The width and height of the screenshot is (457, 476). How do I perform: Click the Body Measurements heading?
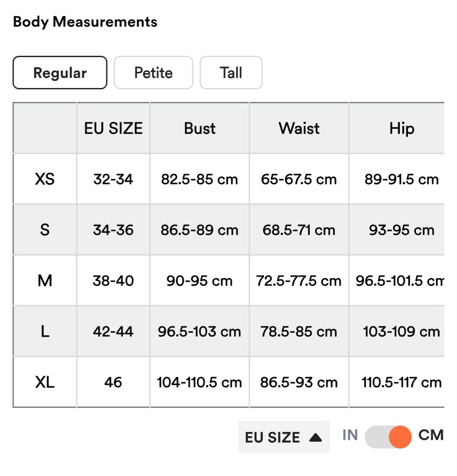(x=85, y=22)
